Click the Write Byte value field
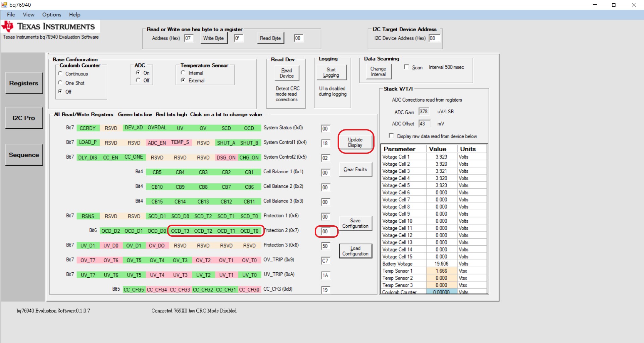 click(238, 38)
